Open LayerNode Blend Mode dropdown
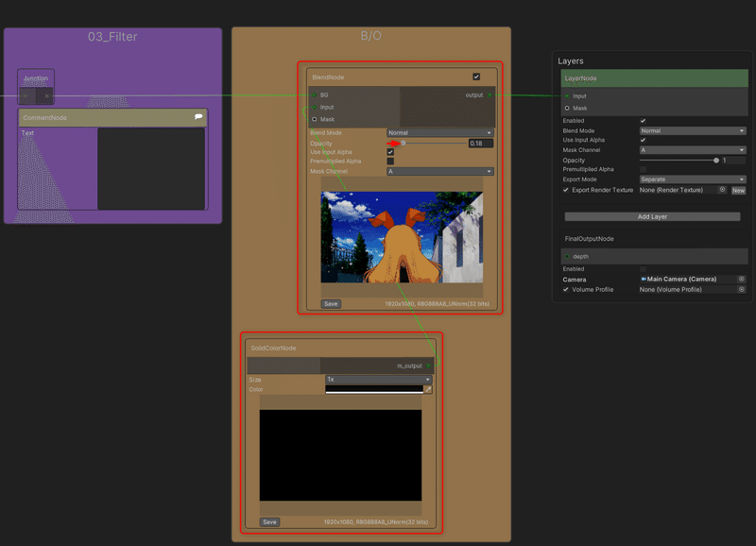The width and height of the screenshot is (756, 546). click(x=693, y=130)
